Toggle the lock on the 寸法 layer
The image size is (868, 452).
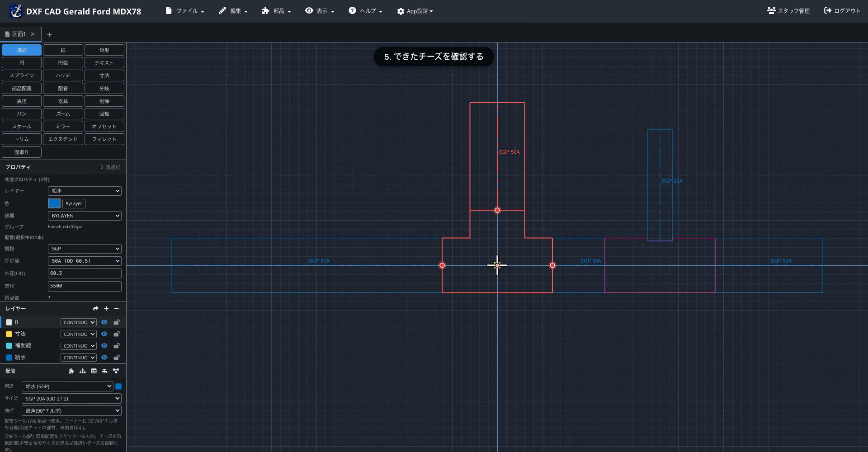[x=116, y=334]
